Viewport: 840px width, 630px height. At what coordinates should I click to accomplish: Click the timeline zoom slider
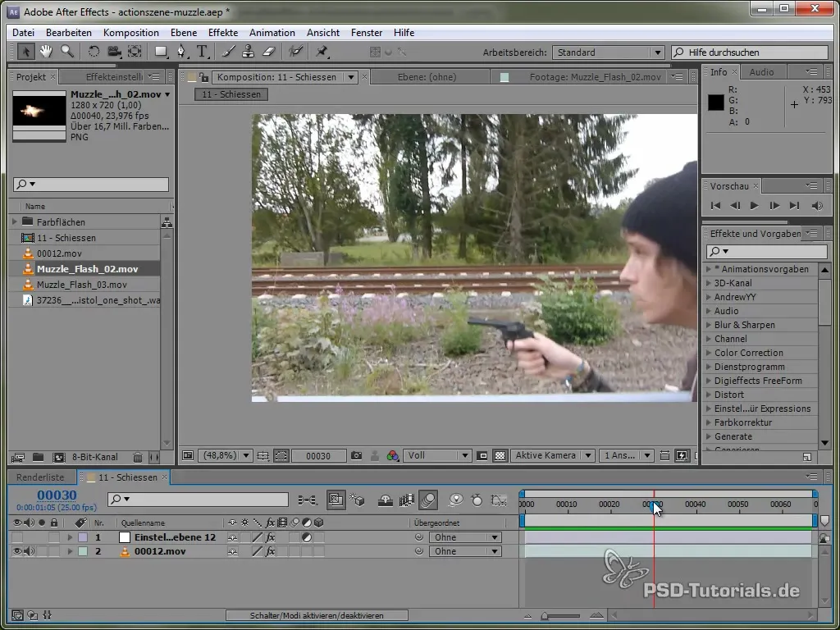[x=561, y=616]
